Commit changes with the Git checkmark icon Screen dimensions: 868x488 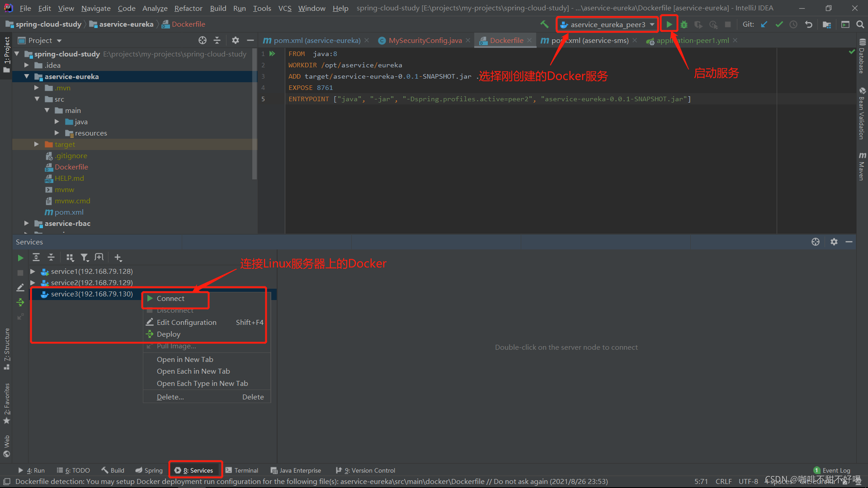click(779, 24)
